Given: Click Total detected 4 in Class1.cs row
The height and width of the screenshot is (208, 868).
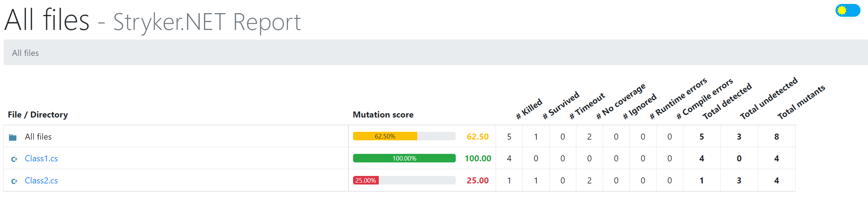Looking at the screenshot, I should point(702,158).
